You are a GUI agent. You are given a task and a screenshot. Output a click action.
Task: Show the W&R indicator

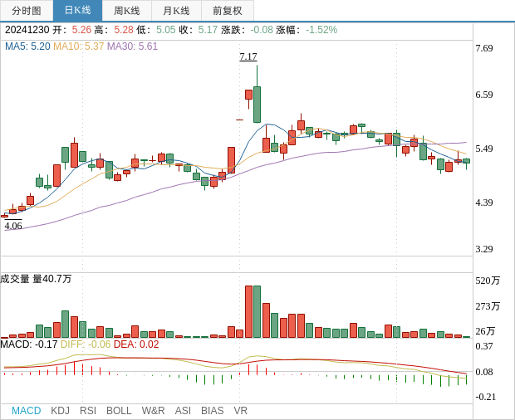pos(153,411)
